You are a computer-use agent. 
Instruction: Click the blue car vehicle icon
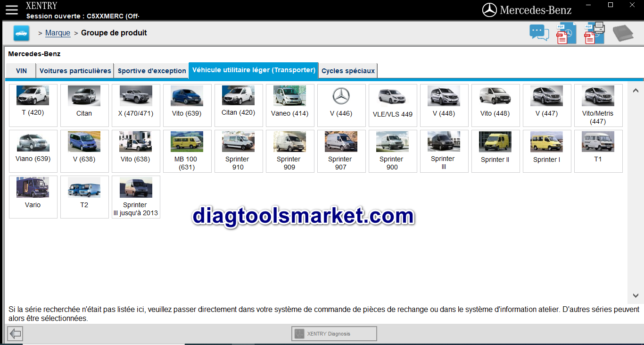point(21,33)
